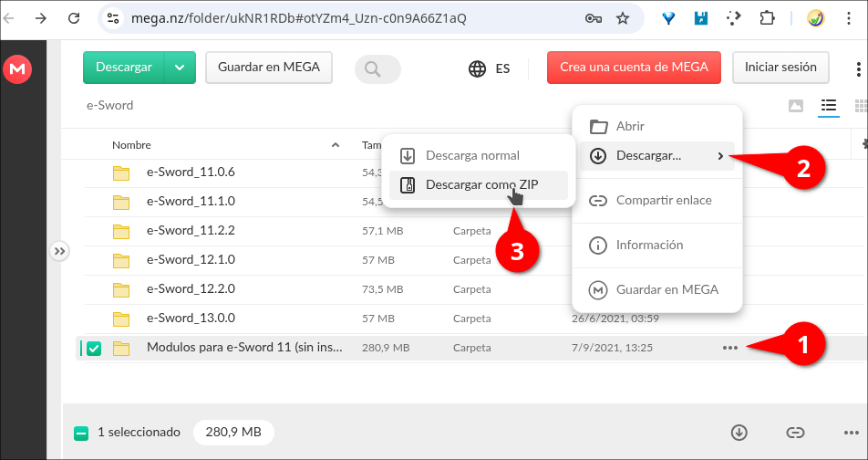Open the MEGA search field

point(377,69)
